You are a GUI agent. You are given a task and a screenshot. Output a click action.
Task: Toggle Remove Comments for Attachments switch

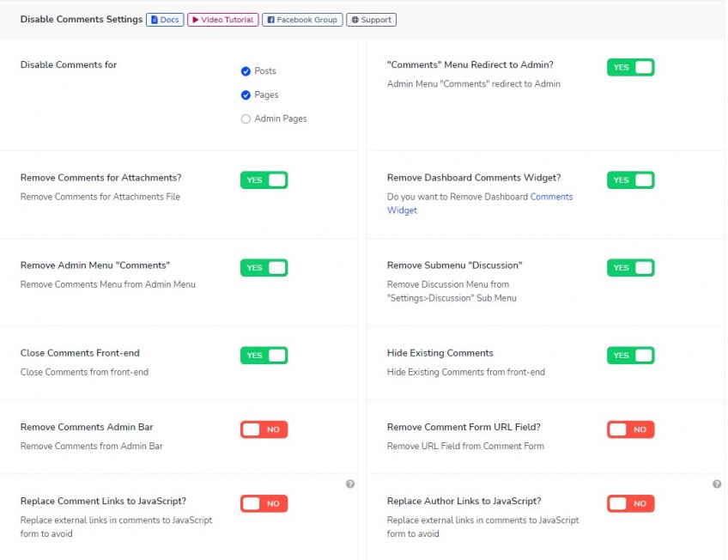coord(264,180)
